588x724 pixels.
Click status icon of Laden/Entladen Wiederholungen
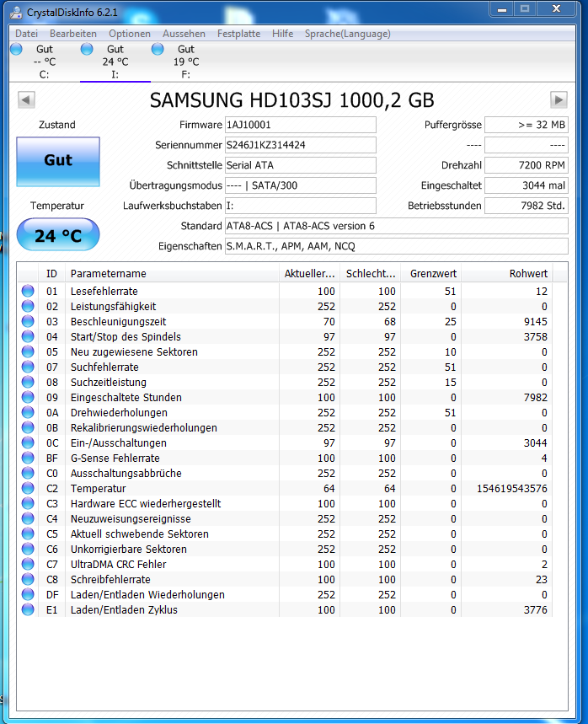[28, 594]
